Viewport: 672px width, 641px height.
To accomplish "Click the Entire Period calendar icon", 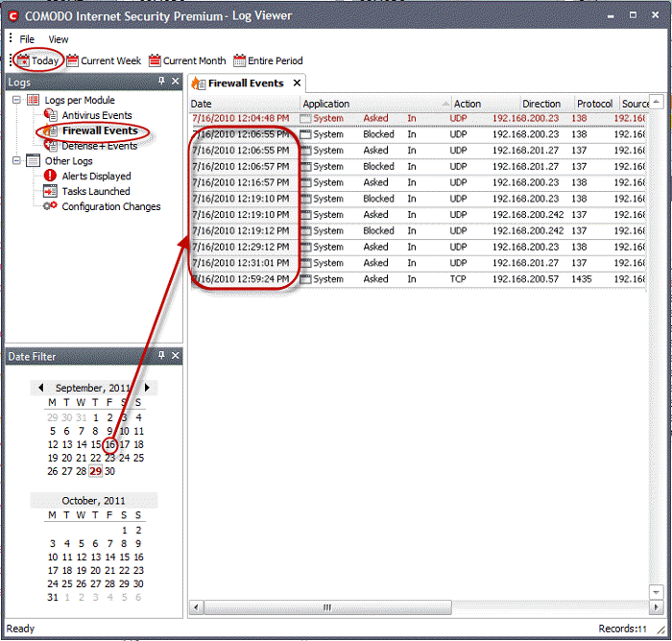I will (240, 60).
